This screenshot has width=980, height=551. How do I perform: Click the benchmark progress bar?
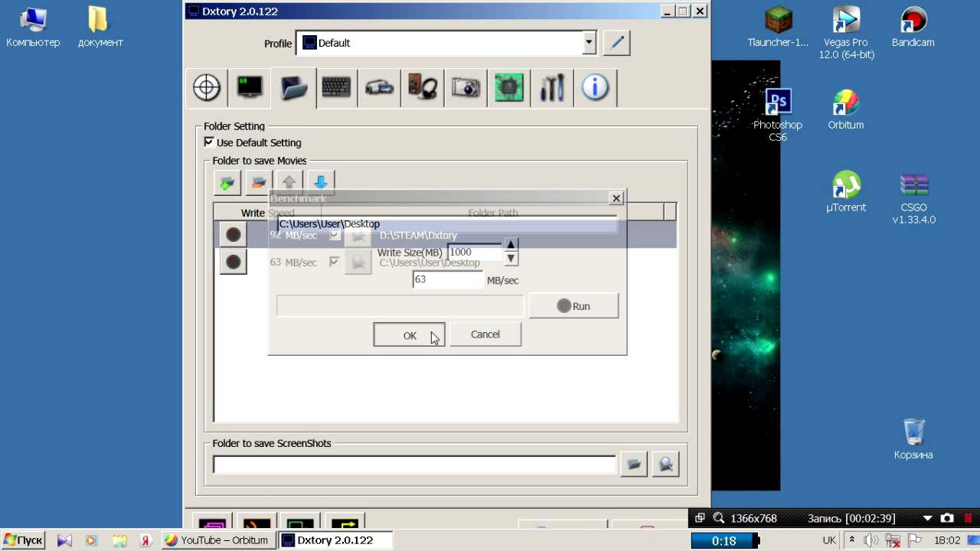(400, 305)
